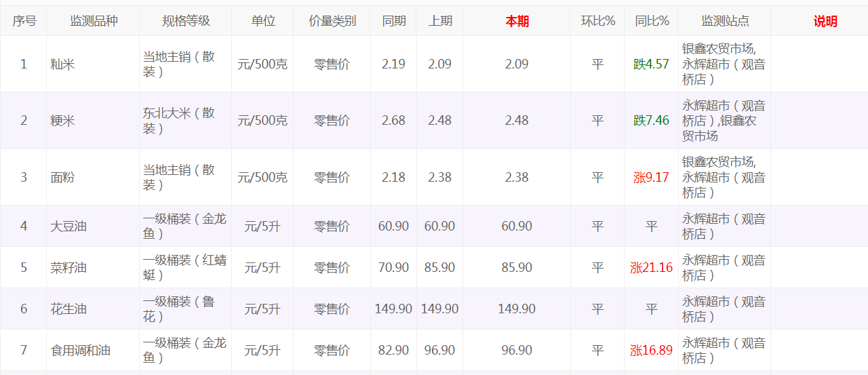
Task: Select the 同比% column header
Action: (x=652, y=21)
